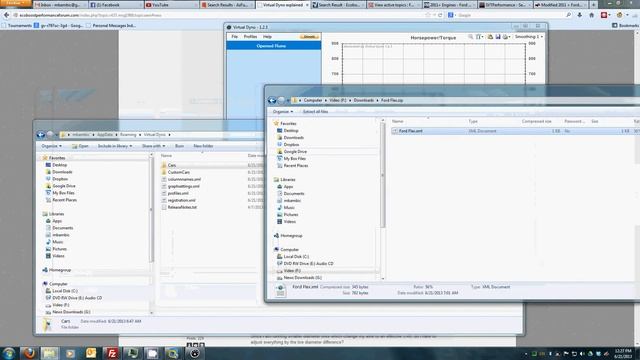Click DVD RW Drive (E:) Audio CD in zip window
Image resolution: width=640 pixels, height=360 pixels.
tap(308, 263)
